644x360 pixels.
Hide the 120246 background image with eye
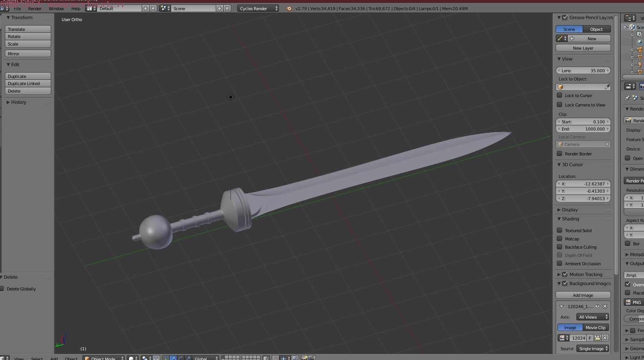[597, 306]
